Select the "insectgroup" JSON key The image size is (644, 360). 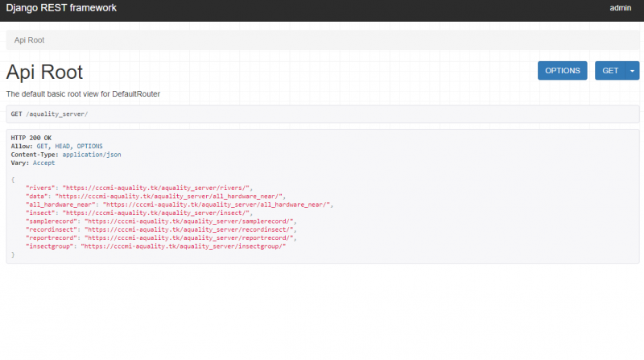tap(49, 246)
